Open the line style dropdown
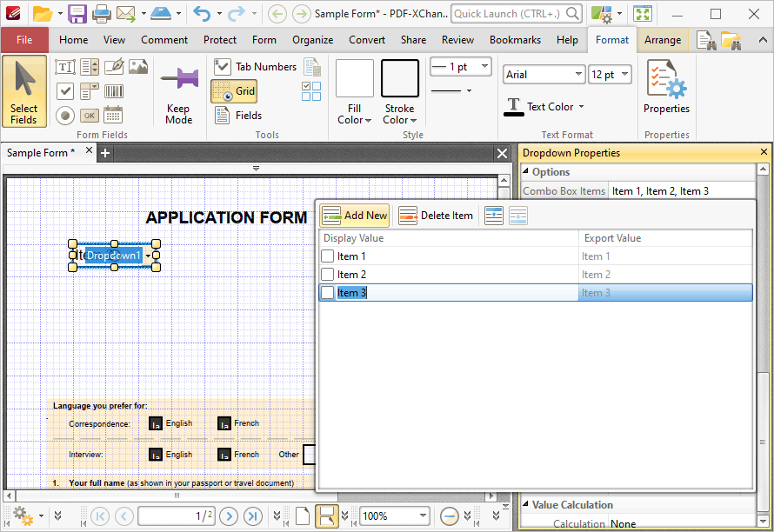 [x=451, y=90]
